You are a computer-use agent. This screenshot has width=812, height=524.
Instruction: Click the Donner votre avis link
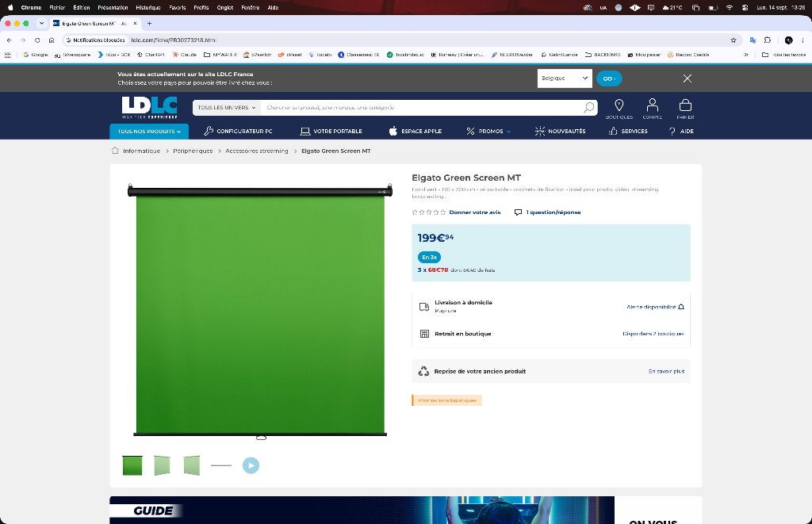[x=475, y=212]
